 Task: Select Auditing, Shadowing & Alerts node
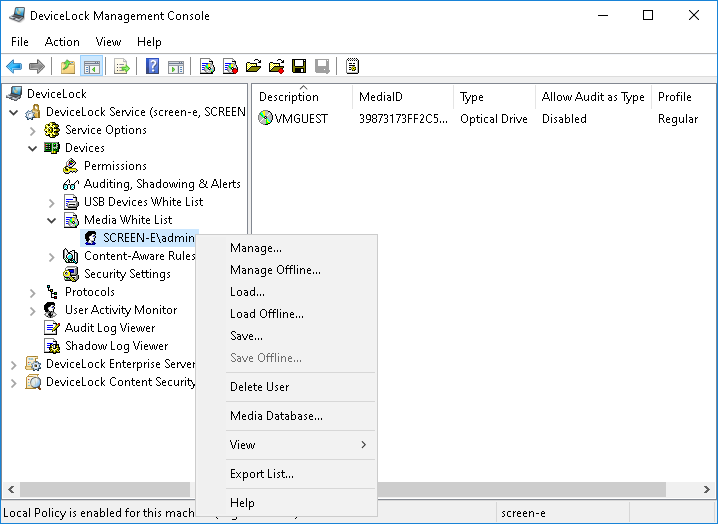coord(161,184)
